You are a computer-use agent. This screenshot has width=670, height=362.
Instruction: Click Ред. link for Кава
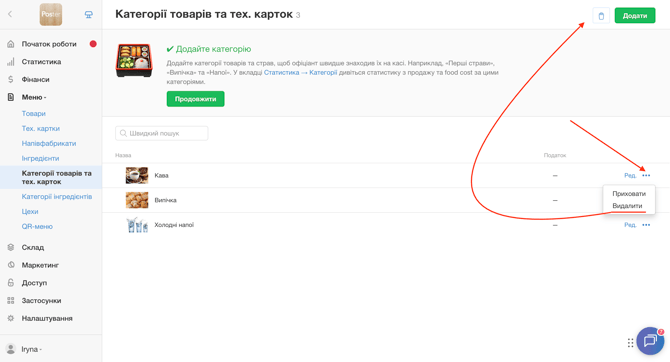click(630, 175)
